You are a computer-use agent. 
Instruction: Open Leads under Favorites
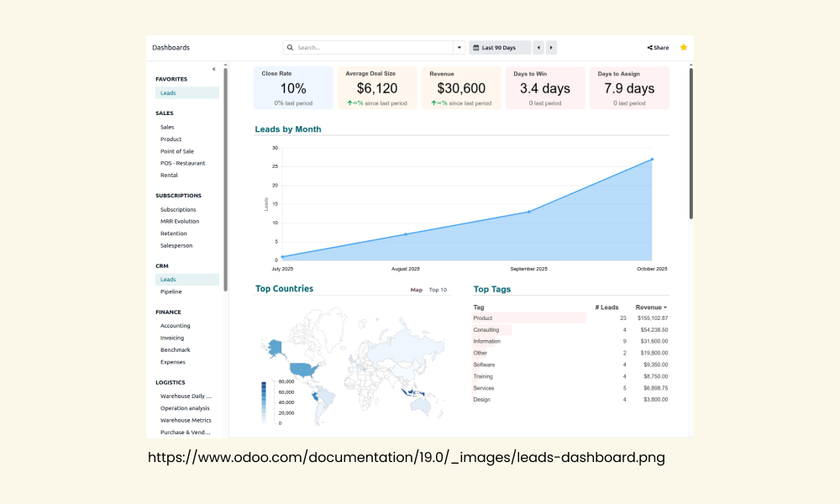point(187,92)
